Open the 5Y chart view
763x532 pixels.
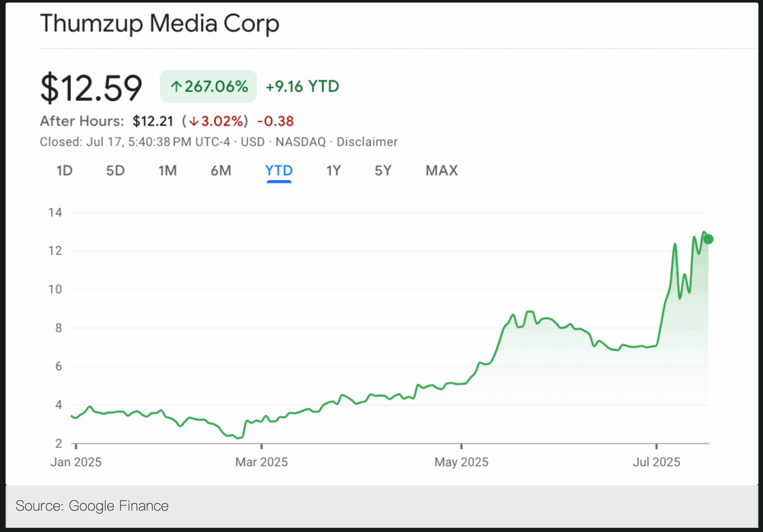pyautogui.click(x=383, y=170)
